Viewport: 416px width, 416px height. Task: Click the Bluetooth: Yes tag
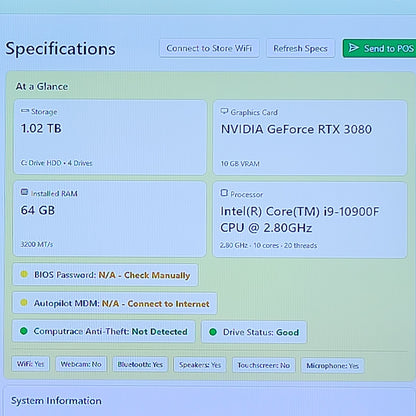[140, 365]
